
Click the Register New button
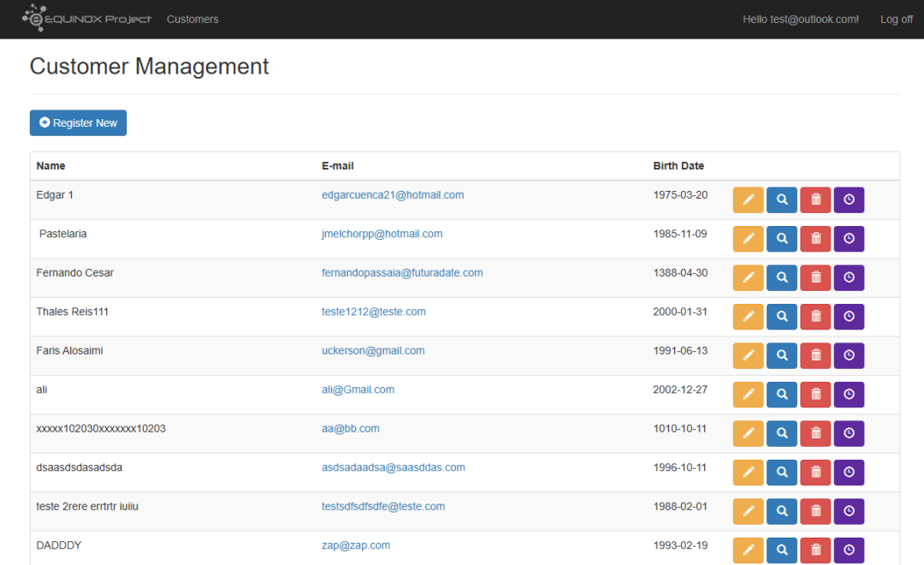78,122
